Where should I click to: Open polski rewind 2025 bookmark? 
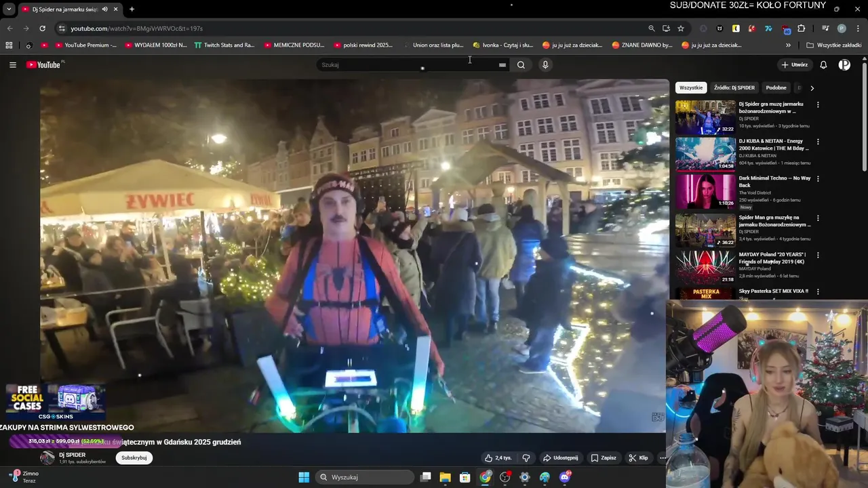click(363, 45)
